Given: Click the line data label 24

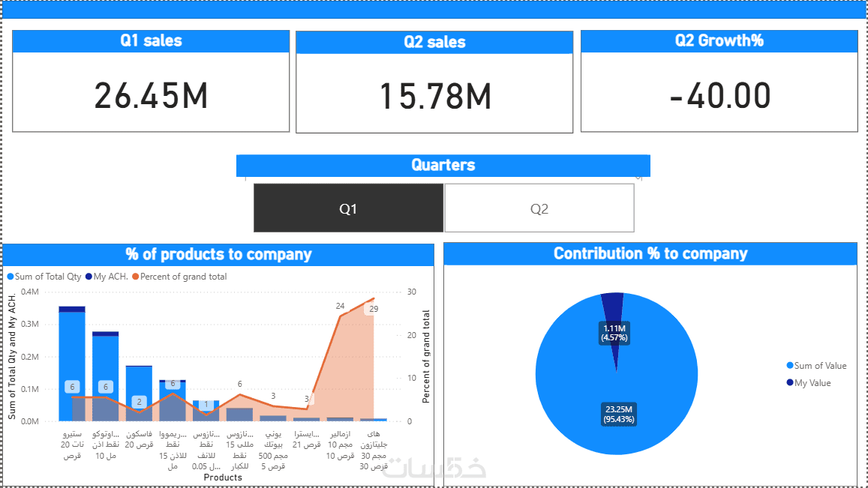Looking at the screenshot, I should coord(340,306).
